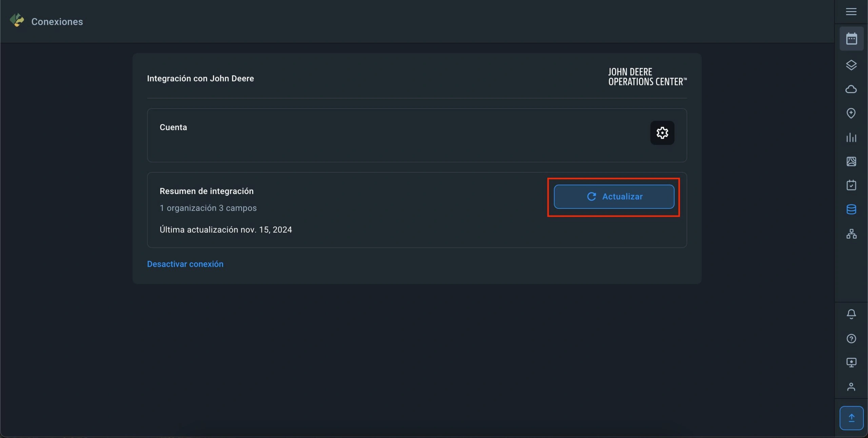The height and width of the screenshot is (438, 868).
Task: Open the cloud weather icon
Action: pos(851,89)
